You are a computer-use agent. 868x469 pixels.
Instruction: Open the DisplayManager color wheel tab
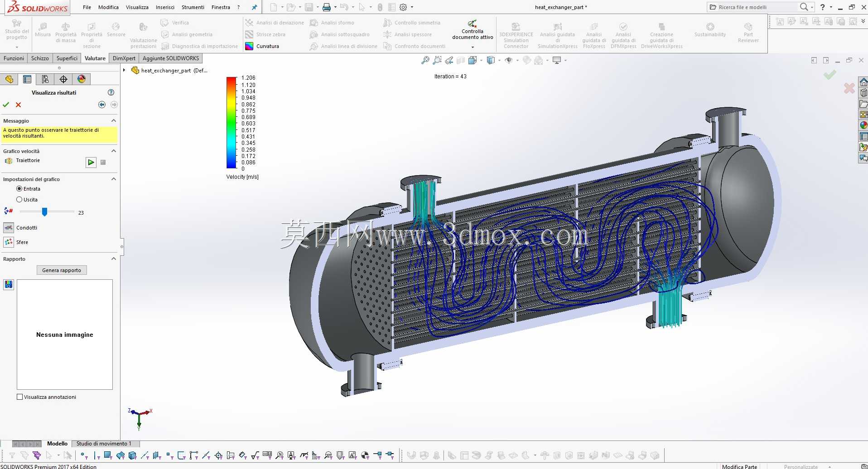pos(82,79)
